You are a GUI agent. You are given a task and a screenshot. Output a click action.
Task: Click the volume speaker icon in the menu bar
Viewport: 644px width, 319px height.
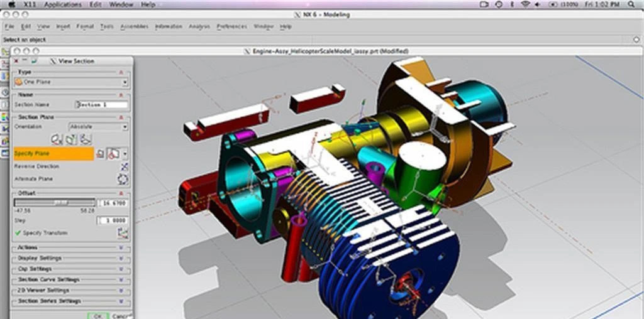(x=538, y=4)
